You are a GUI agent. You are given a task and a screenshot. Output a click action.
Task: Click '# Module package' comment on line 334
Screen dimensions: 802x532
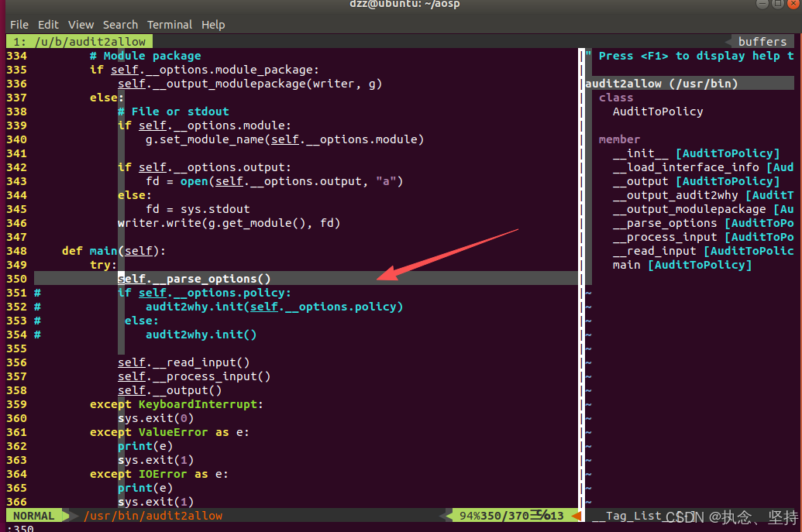(145, 56)
